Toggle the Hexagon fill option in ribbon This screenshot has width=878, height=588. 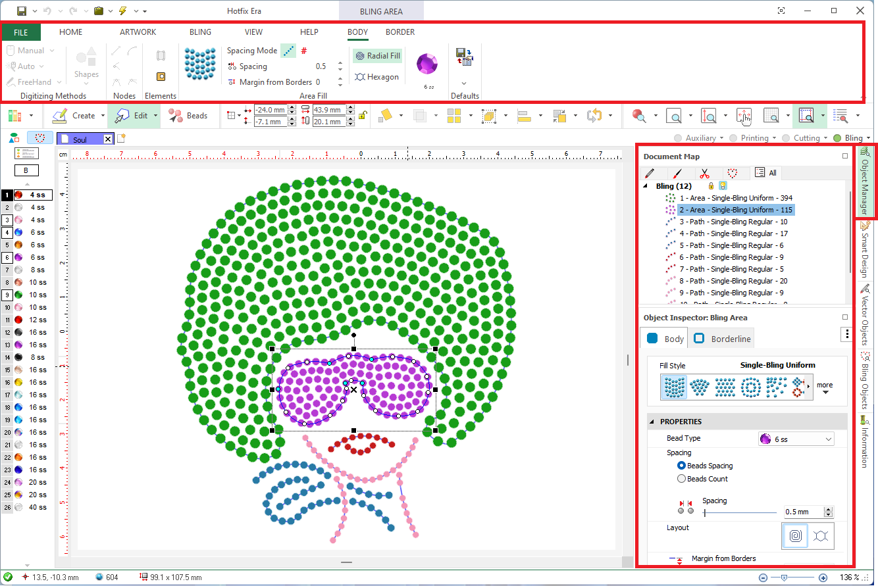[377, 77]
